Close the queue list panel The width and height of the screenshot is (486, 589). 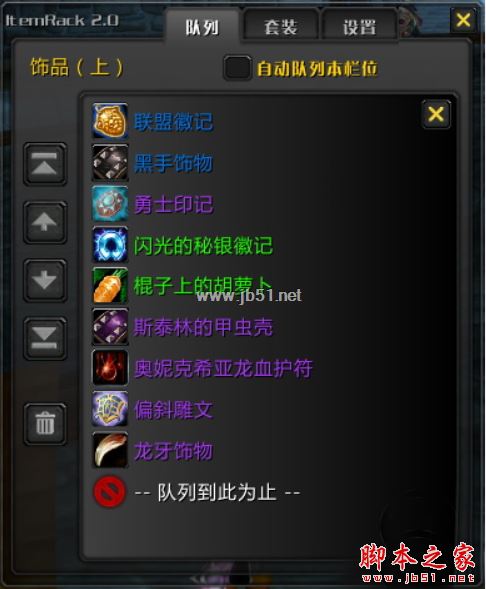436,114
